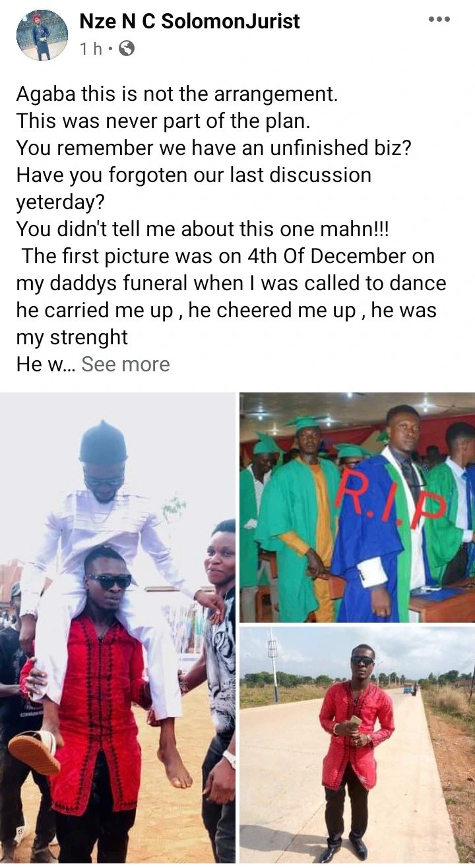This screenshot has height=868, width=475.
Task: Click the "Have you forgoten our last discussion" line
Action: pos(194,175)
